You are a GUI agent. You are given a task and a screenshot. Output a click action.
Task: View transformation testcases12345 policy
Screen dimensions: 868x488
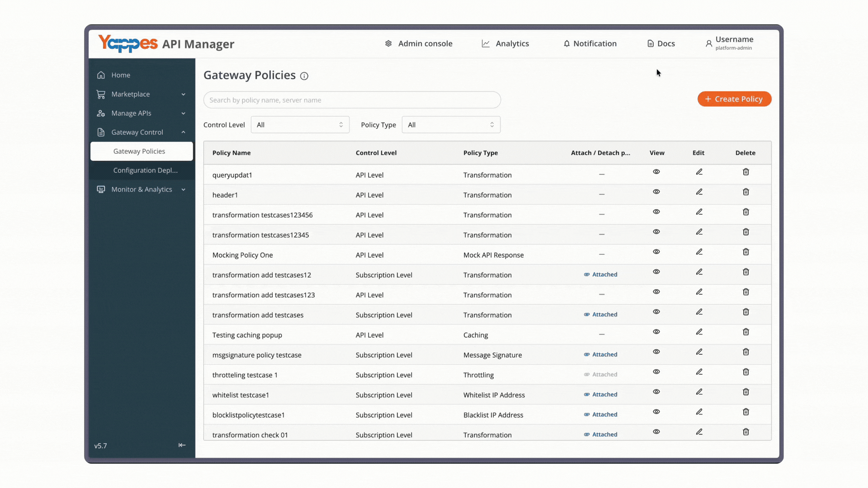[656, 232]
